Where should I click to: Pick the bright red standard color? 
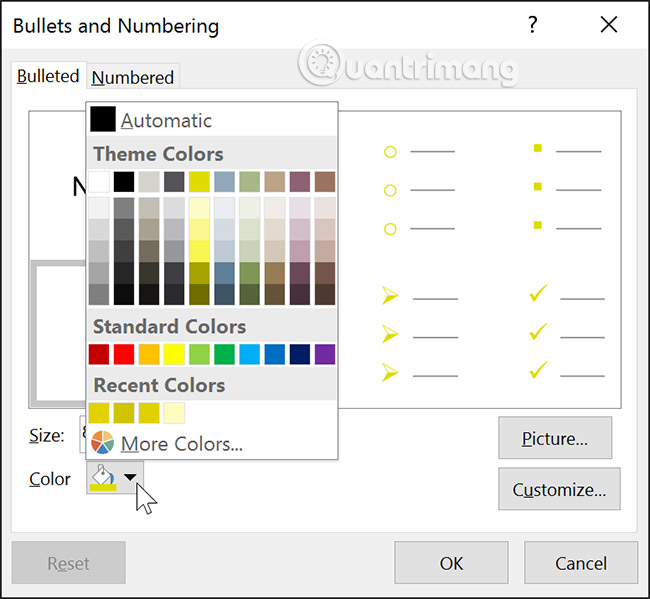click(x=124, y=354)
